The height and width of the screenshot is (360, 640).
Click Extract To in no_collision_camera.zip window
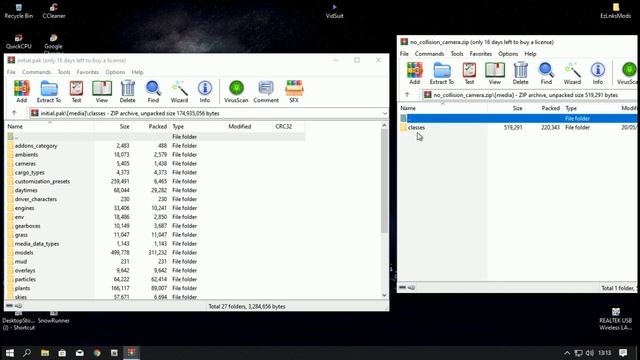pyautogui.click(x=442, y=73)
